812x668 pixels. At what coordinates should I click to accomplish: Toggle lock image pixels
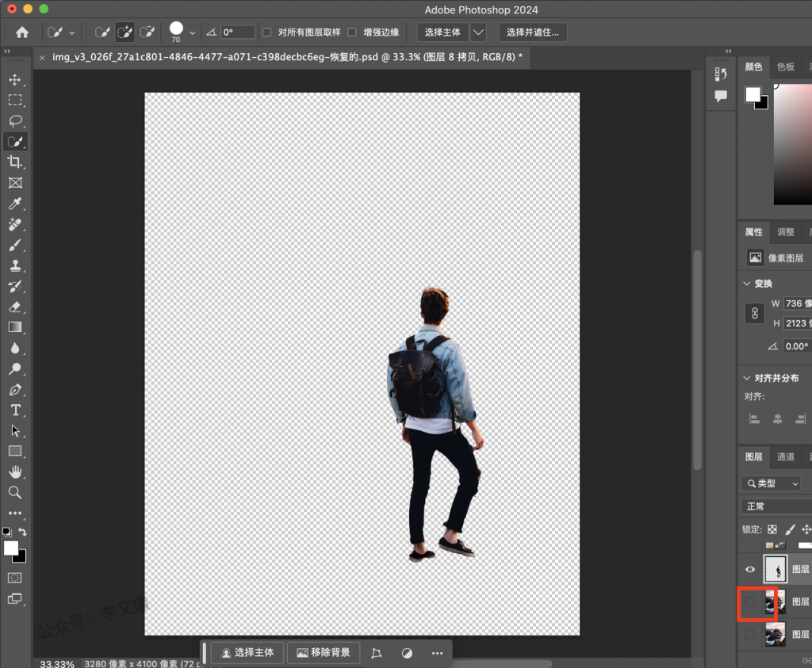pos(790,529)
